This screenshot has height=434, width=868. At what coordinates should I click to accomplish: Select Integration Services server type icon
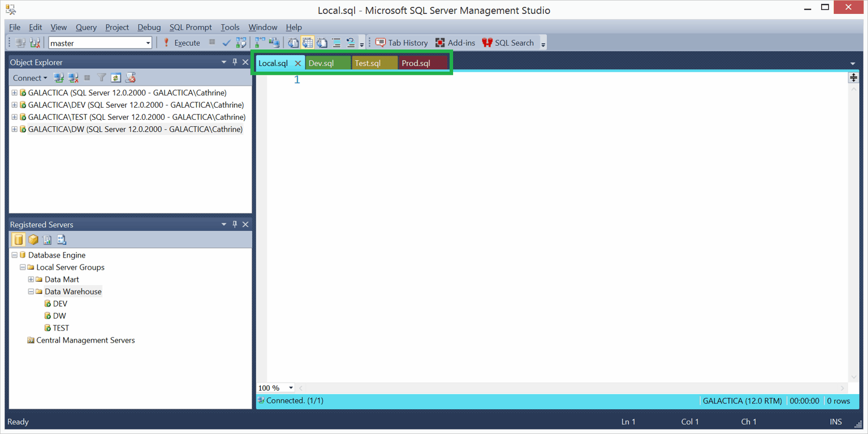click(x=61, y=240)
